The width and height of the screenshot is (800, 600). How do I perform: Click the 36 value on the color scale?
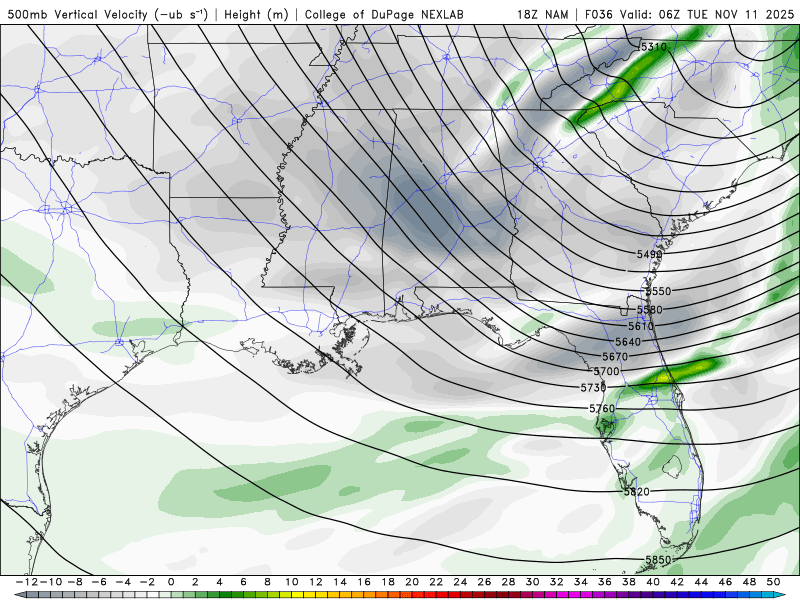coord(605,582)
